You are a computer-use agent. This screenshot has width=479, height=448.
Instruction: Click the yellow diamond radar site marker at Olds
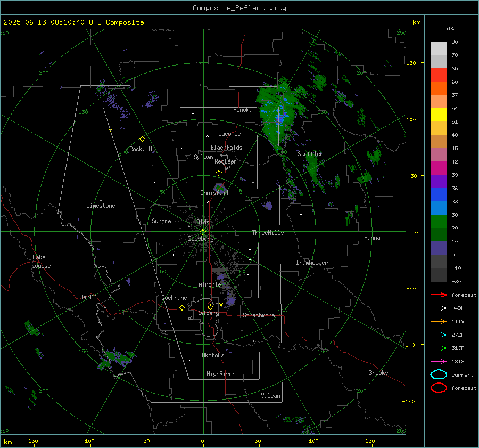click(203, 232)
